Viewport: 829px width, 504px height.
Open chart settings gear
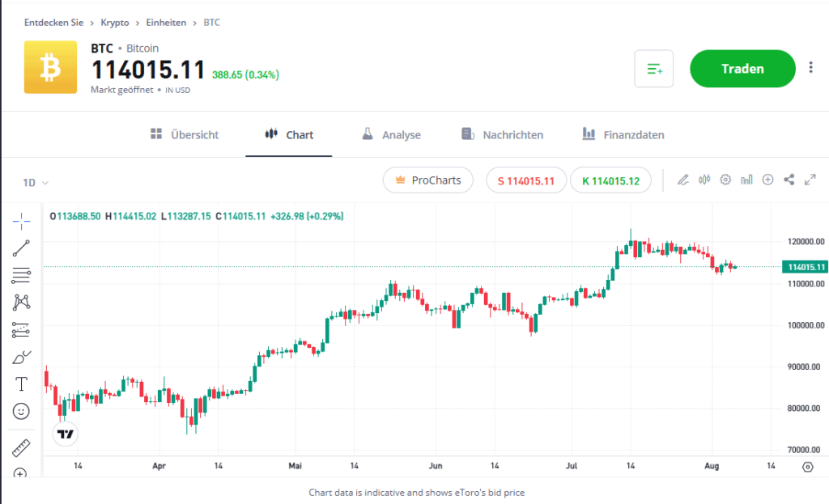pos(725,180)
